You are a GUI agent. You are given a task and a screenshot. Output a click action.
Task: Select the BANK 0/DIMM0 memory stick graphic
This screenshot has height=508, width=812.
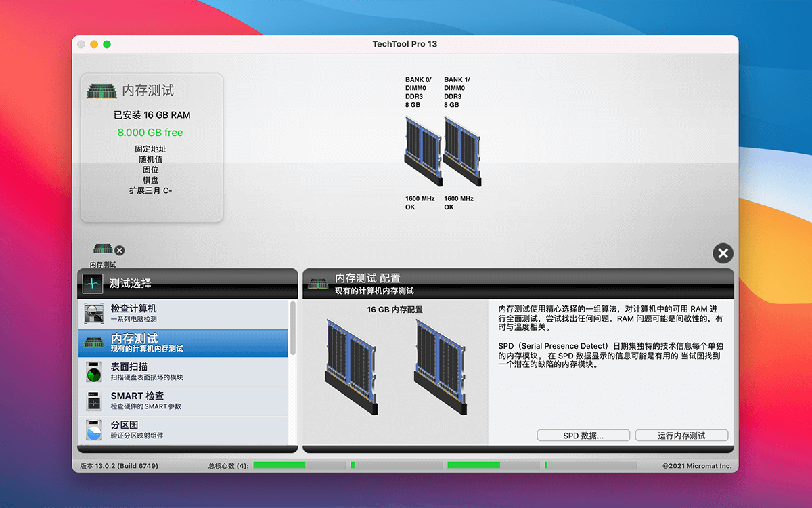(424, 150)
